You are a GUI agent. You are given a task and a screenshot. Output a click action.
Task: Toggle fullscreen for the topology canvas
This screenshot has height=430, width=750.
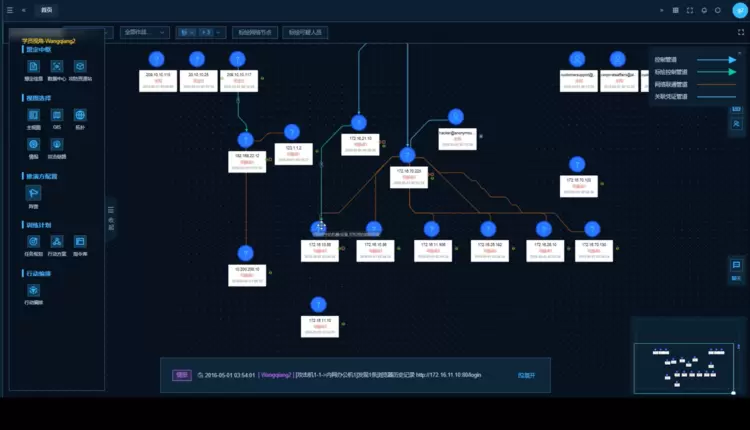click(x=740, y=32)
